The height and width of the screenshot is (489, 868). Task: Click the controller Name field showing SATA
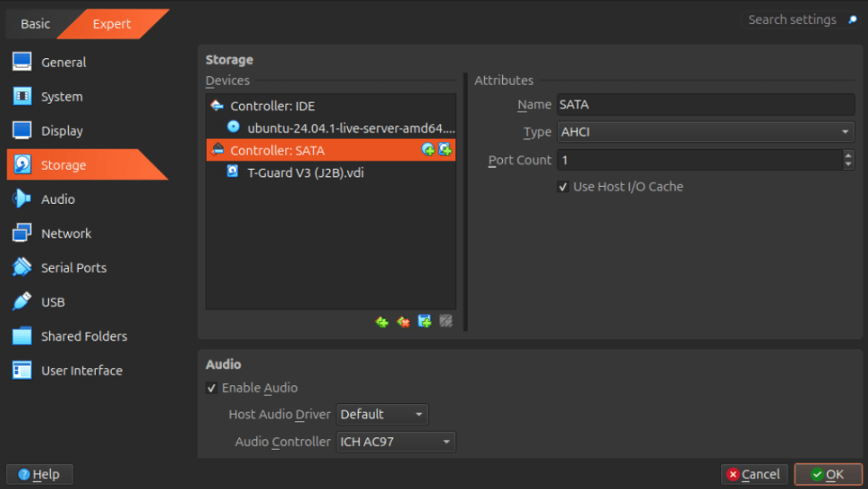click(x=706, y=105)
